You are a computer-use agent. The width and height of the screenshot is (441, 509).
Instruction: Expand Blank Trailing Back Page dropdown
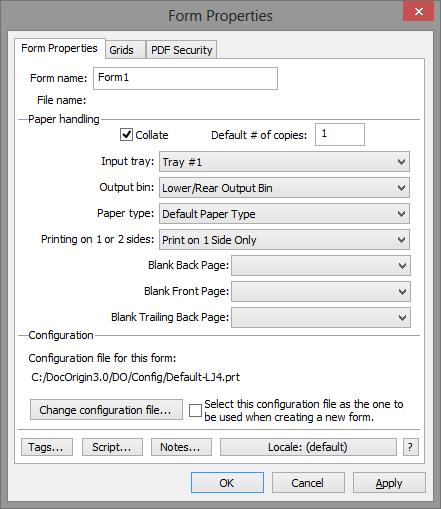[321, 318]
